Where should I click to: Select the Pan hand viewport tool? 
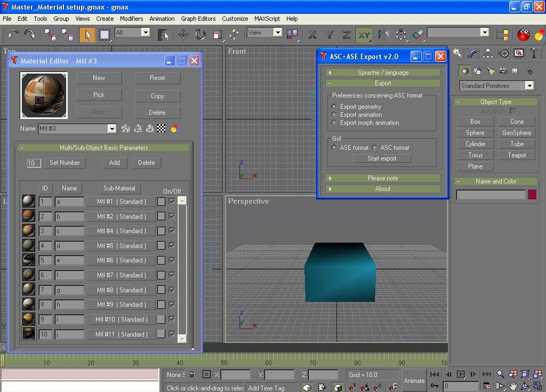[512, 386]
